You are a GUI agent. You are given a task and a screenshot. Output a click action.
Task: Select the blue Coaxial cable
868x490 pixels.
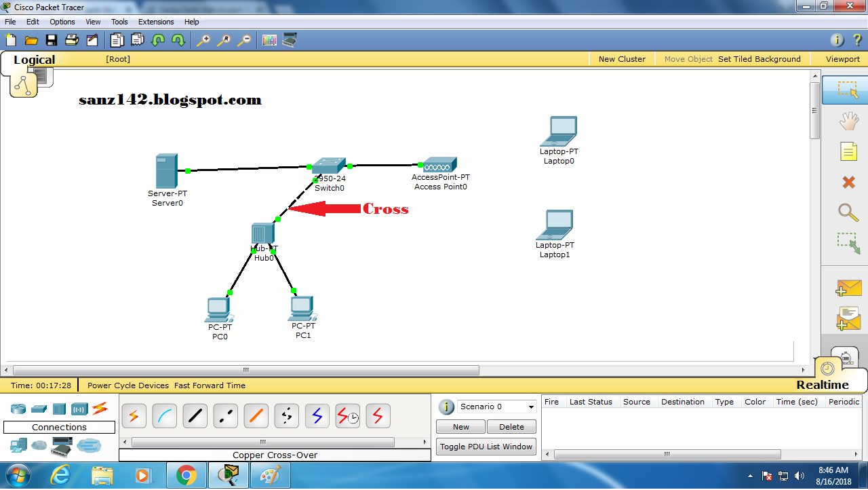[317, 415]
